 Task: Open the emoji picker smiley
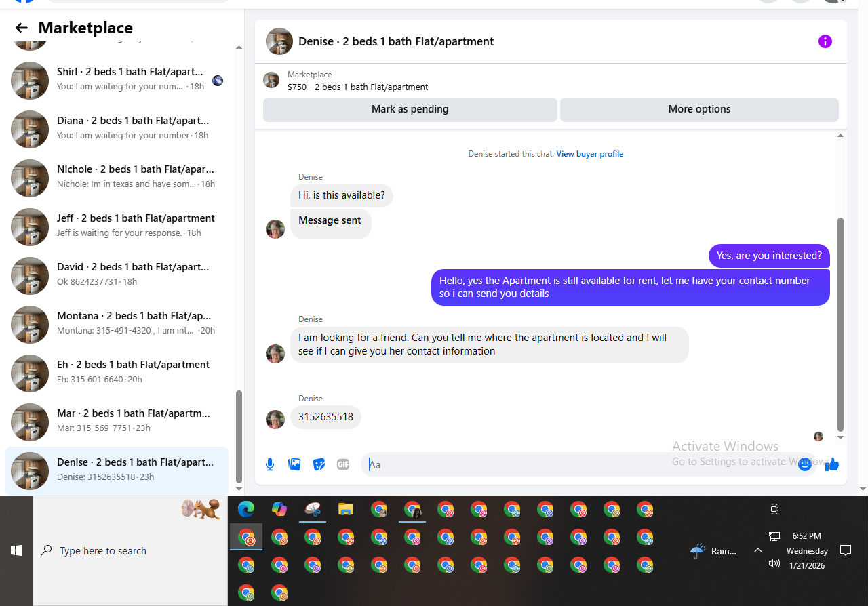point(805,464)
